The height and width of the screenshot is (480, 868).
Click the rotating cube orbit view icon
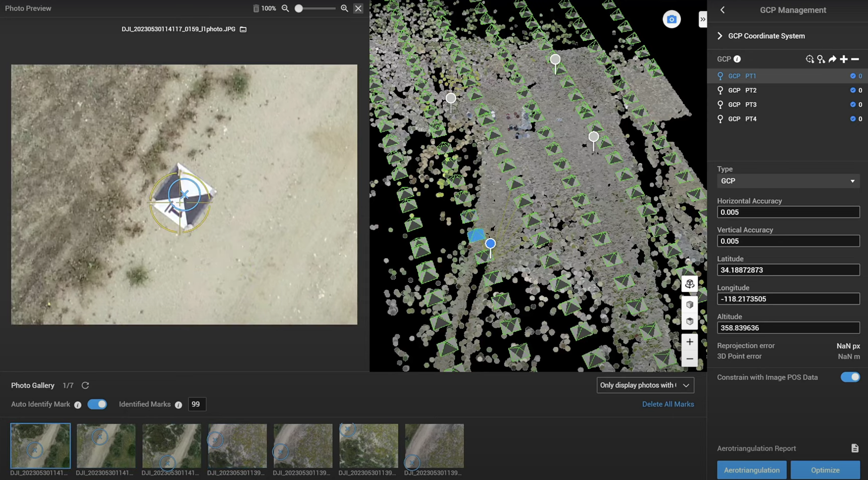(690, 284)
